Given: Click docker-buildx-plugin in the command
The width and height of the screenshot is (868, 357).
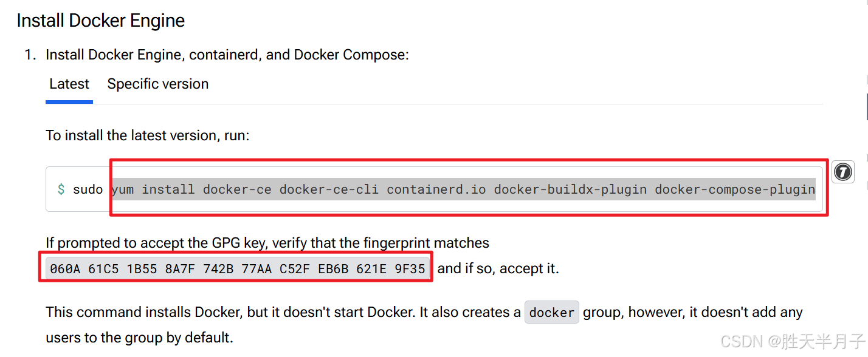Looking at the screenshot, I should pyautogui.click(x=570, y=189).
